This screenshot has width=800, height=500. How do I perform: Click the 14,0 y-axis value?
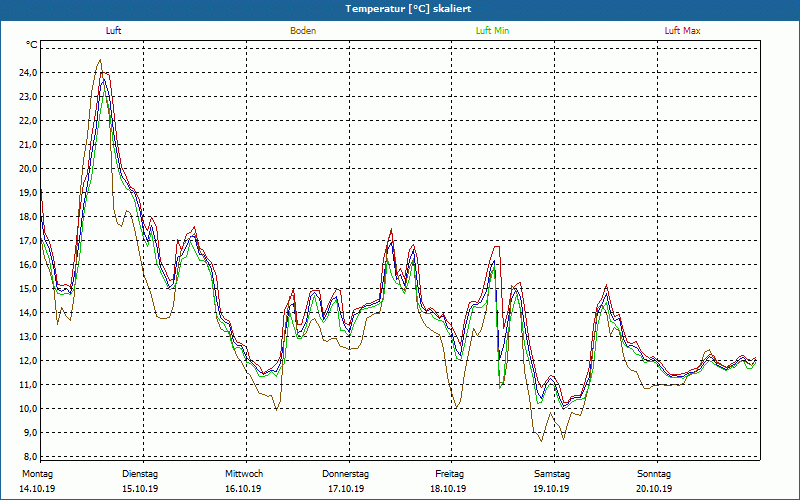(x=29, y=312)
